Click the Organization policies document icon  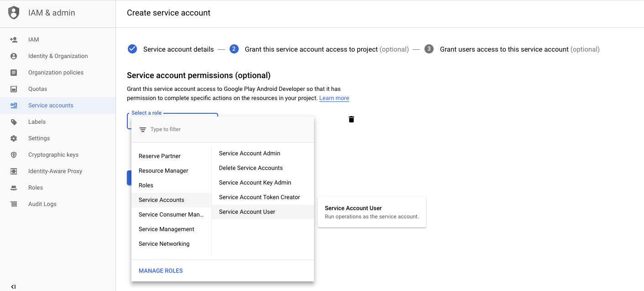(x=14, y=73)
